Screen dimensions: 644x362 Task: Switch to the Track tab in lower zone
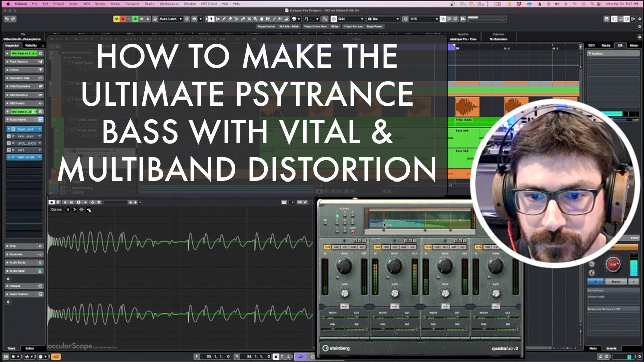pos(11,348)
